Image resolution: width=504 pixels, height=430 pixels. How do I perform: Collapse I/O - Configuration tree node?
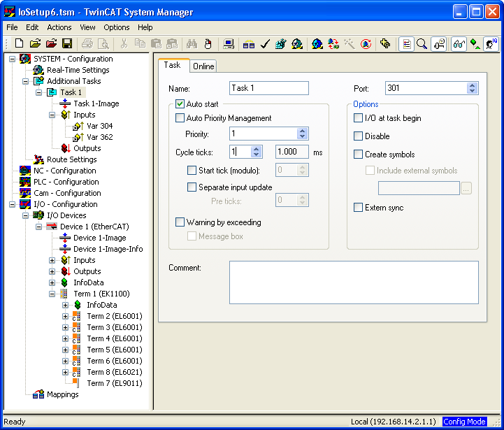pos(12,204)
